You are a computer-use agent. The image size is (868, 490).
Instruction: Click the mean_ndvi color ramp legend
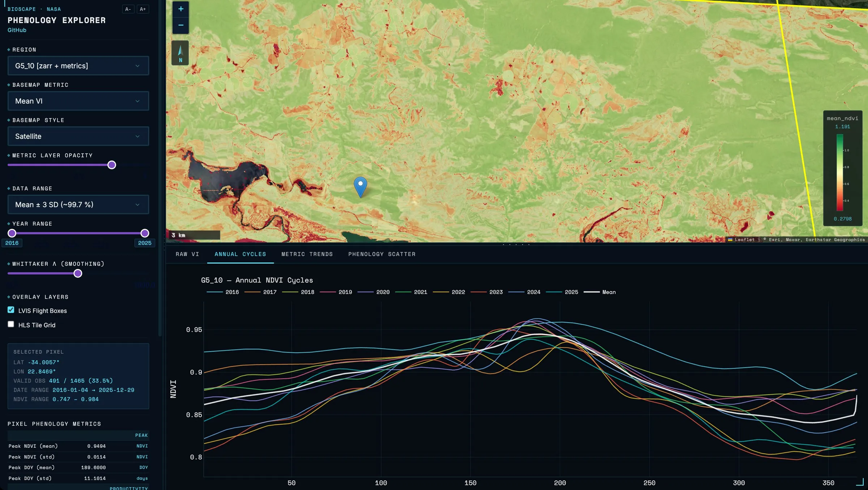click(840, 172)
